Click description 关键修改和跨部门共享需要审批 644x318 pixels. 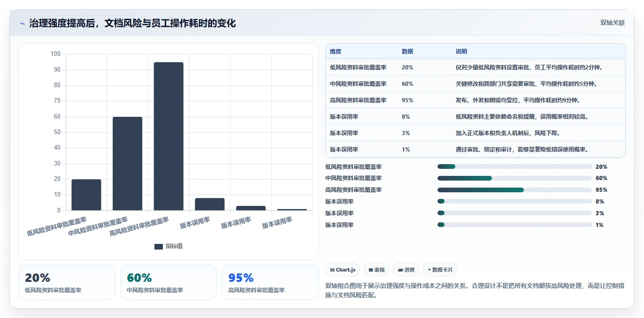click(526, 84)
